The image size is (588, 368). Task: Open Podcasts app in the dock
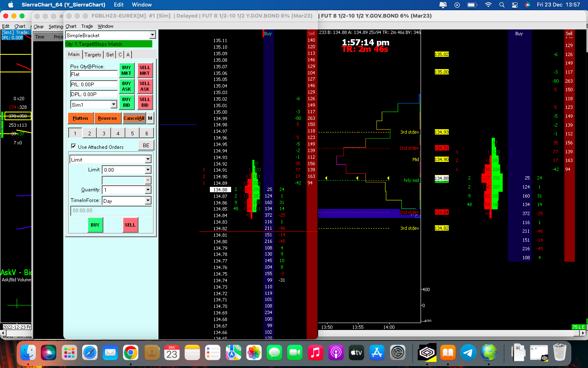pos(336,352)
